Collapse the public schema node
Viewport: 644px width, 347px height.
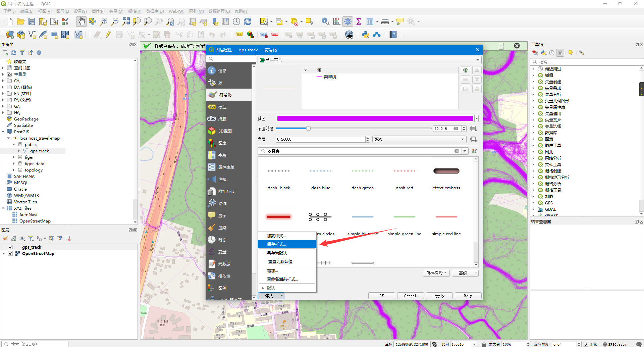coord(14,144)
